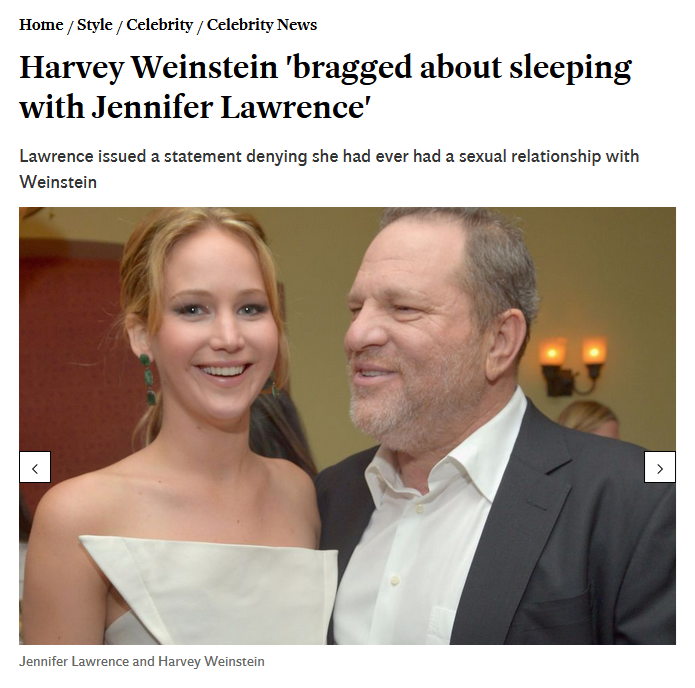Click the lit wall sconce in the photo
The width and height of the screenshot is (695, 688).
(572, 366)
